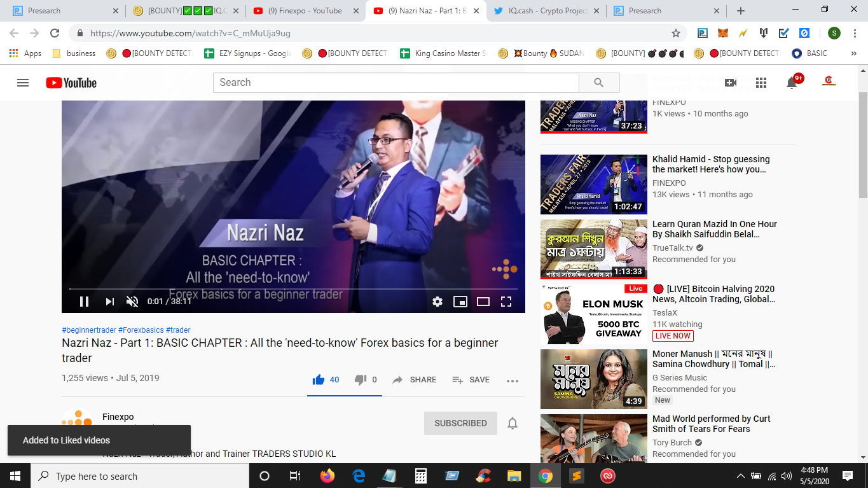The width and height of the screenshot is (868, 488).
Task: Switch to the IQ.cash Twitter tab
Action: point(546,11)
